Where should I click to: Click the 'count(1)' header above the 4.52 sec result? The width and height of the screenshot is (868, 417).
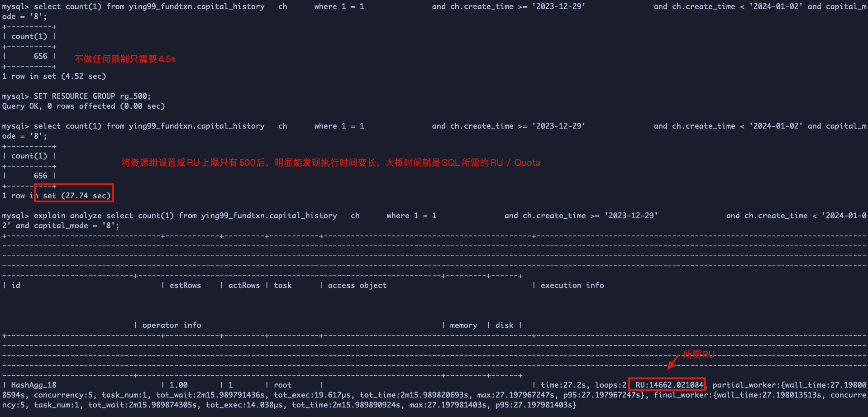29,36
